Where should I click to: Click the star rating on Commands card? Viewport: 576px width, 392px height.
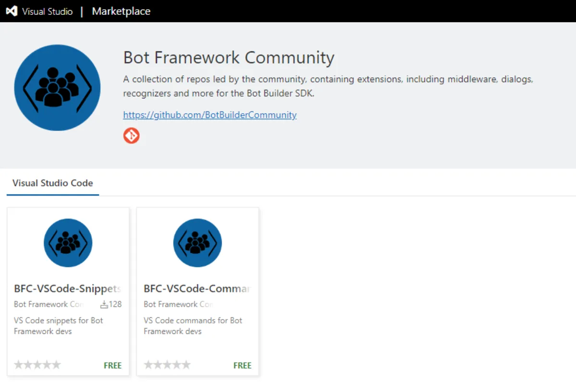coord(167,365)
